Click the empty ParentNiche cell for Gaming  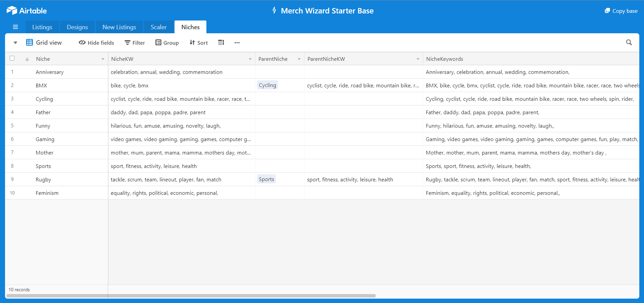pyautogui.click(x=280, y=139)
